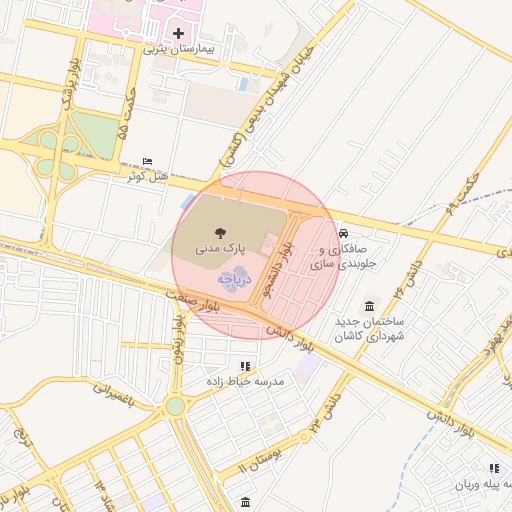Click the town hall building icon above شهرداری کاشان

(369, 306)
